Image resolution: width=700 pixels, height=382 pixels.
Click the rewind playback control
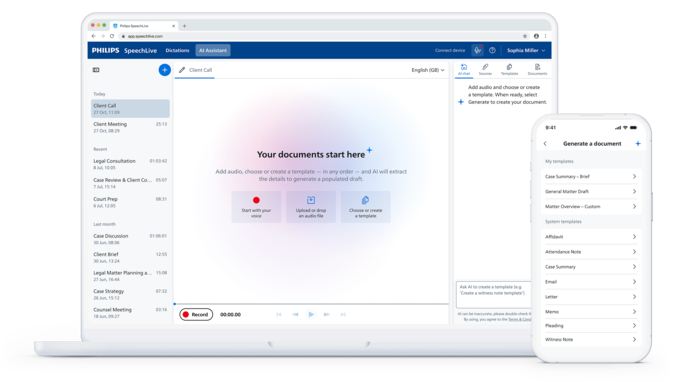point(295,315)
